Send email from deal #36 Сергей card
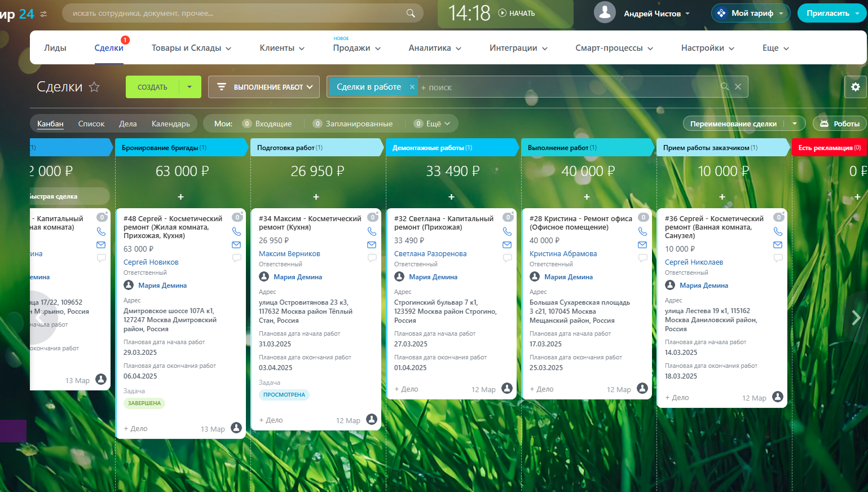868x492 pixels. pyautogui.click(x=778, y=245)
